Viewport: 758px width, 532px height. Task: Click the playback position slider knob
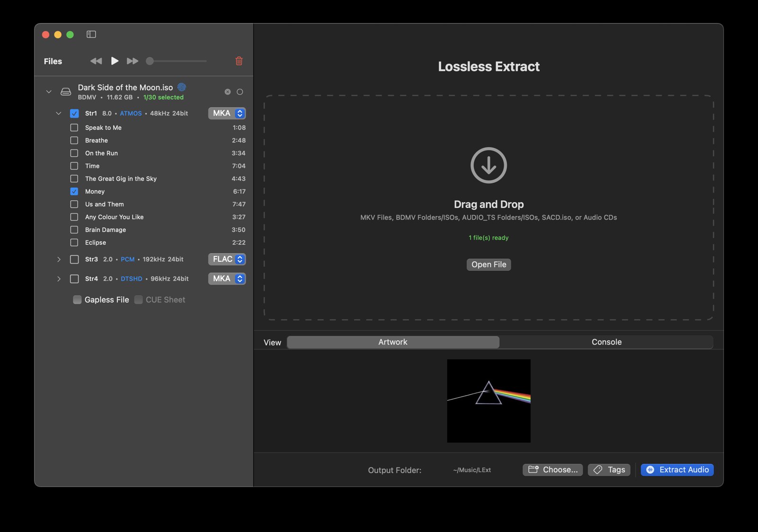click(150, 61)
